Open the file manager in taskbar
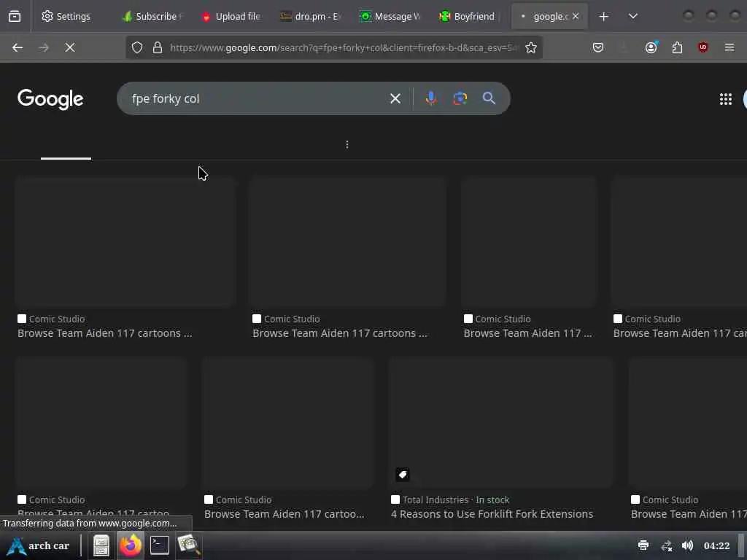This screenshot has width=747, height=560. (101, 545)
